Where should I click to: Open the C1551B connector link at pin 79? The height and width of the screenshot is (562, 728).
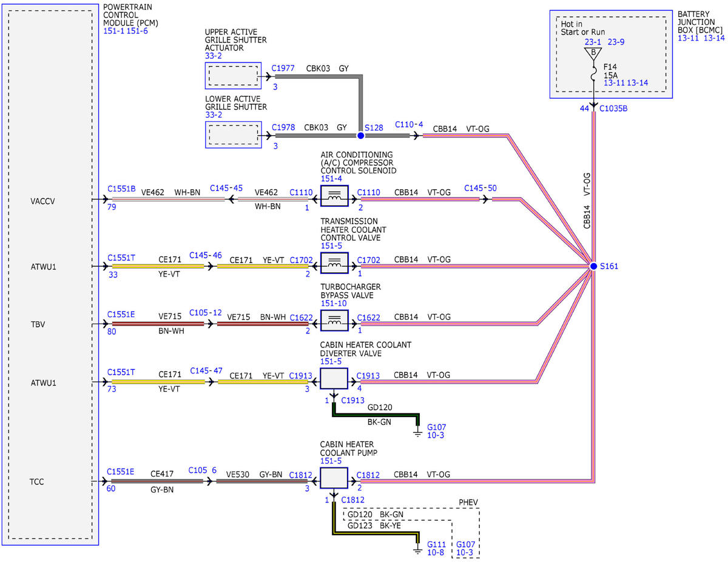[121, 189]
